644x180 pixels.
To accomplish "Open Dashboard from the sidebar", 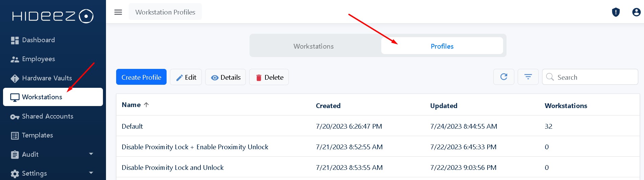I will 38,40.
